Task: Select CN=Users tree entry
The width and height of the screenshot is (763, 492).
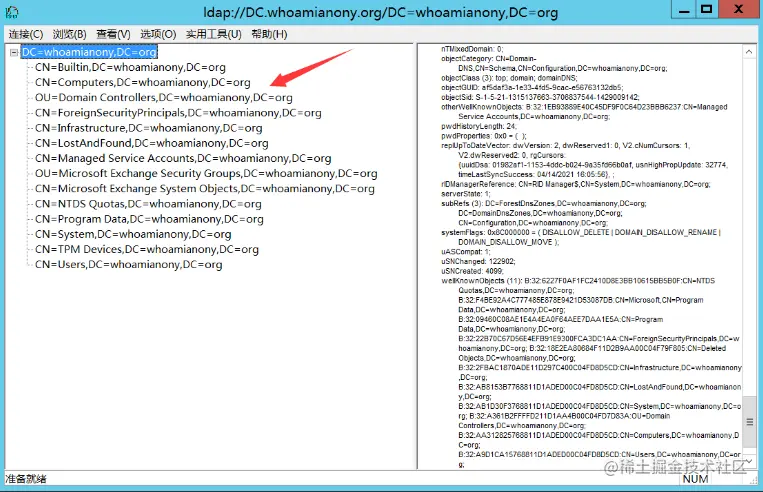Action: pos(128,264)
